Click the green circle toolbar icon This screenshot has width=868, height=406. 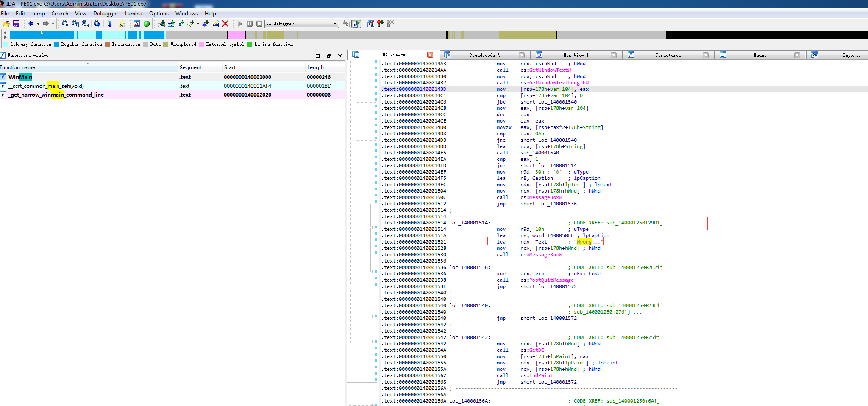click(x=147, y=24)
